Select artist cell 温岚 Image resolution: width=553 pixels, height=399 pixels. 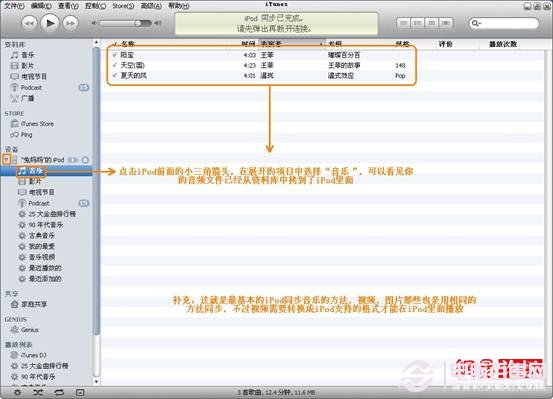pyautogui.click(x=267, y=75)
